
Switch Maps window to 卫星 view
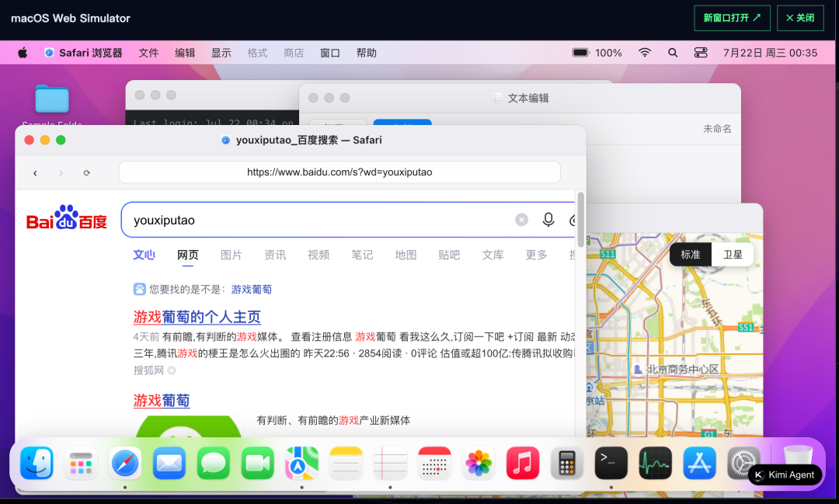pos(733,255)
